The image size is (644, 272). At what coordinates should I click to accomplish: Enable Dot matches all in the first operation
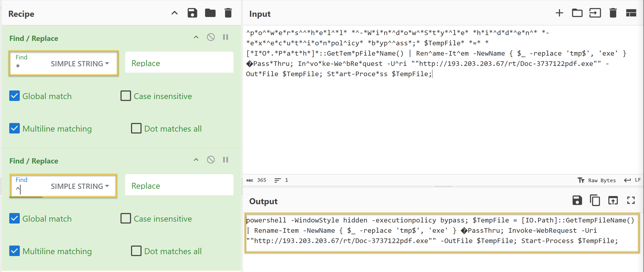tap(136, 128)
